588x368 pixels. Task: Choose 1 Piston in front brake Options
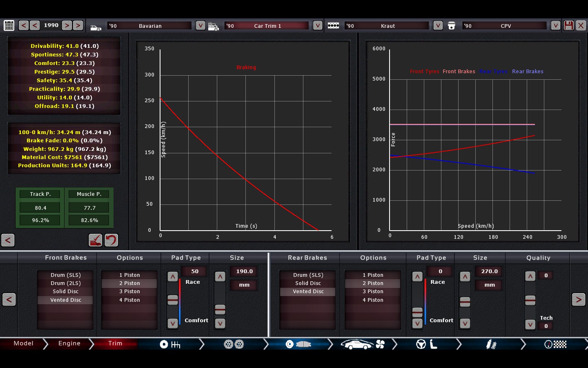coord(129,275)
